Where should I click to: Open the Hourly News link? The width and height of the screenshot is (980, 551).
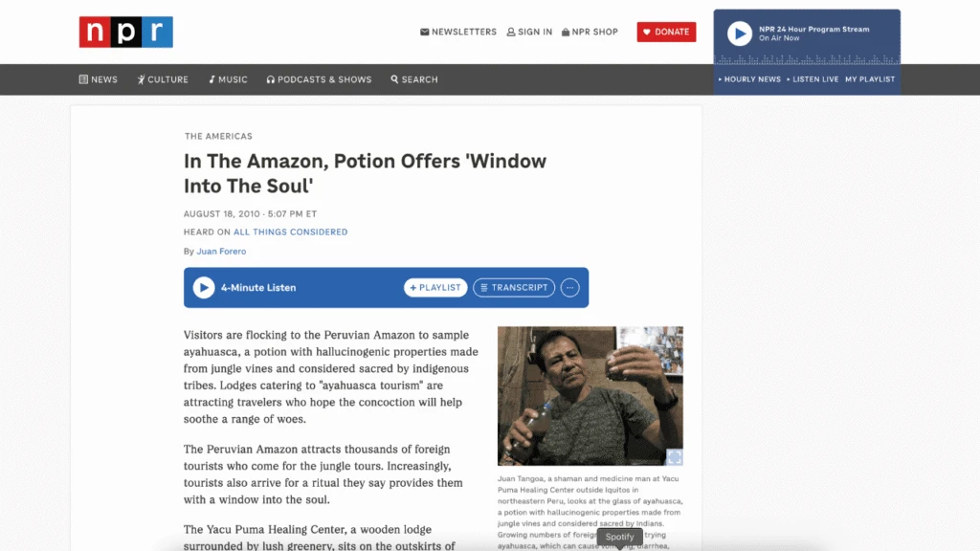[749, 79]
